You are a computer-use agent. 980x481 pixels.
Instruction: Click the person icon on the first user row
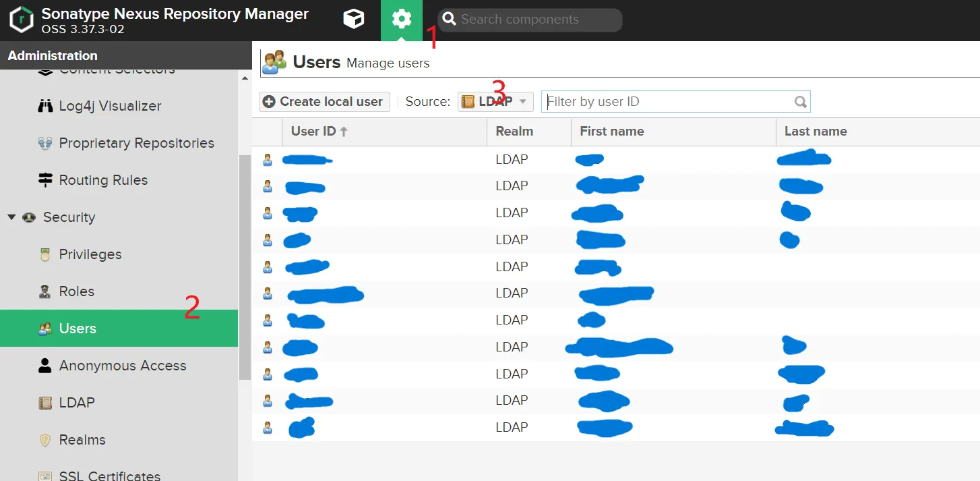(267, 159)
